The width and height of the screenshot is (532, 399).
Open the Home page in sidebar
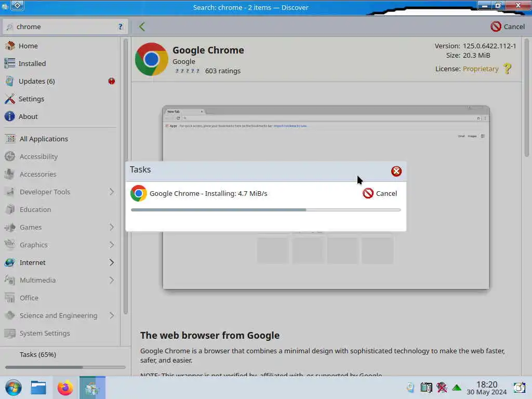coord(60,46)
